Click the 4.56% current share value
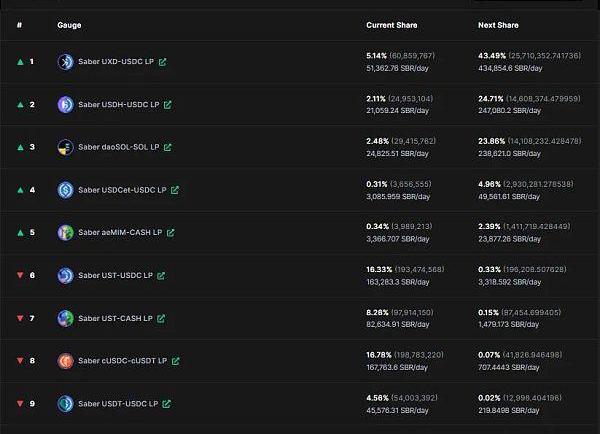 point(377,398)
